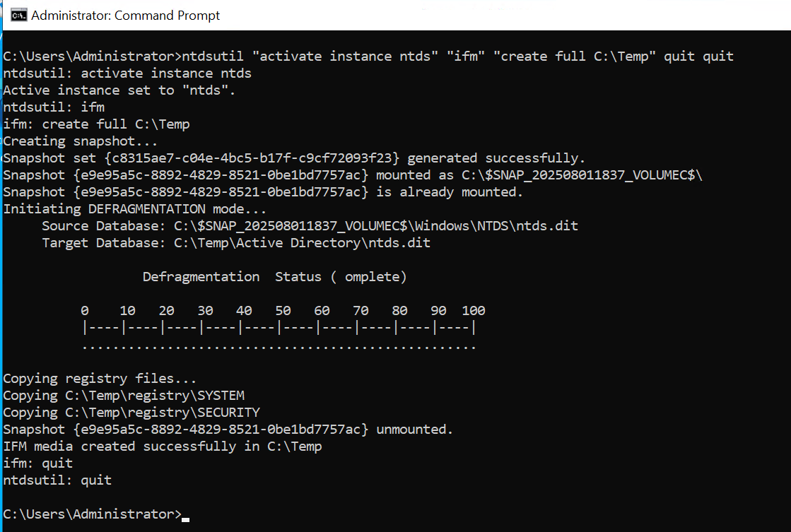Click the $SNAP_202508011837_VOLUMEC$ mount path
791x532 pixels.
tap(582, 175)
